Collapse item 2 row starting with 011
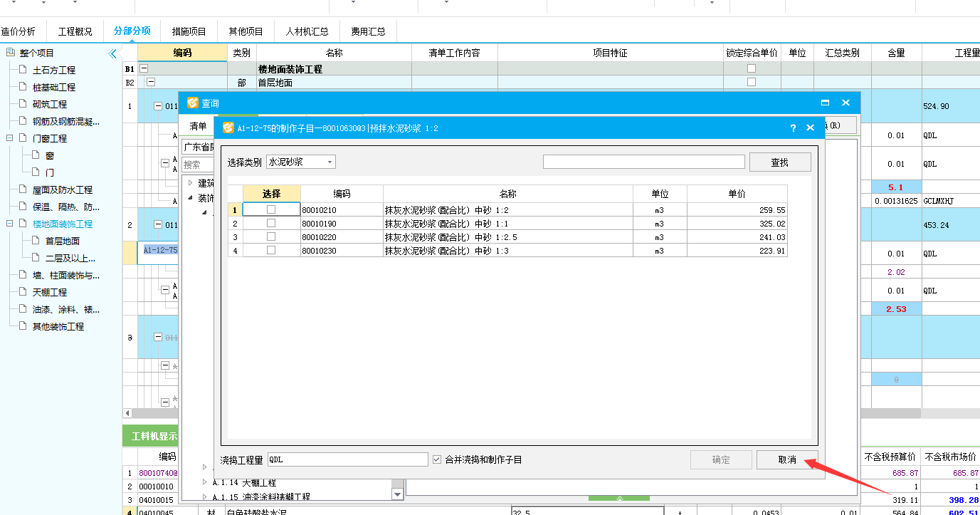This screenshot has height=515, width=980. [158, 225]
